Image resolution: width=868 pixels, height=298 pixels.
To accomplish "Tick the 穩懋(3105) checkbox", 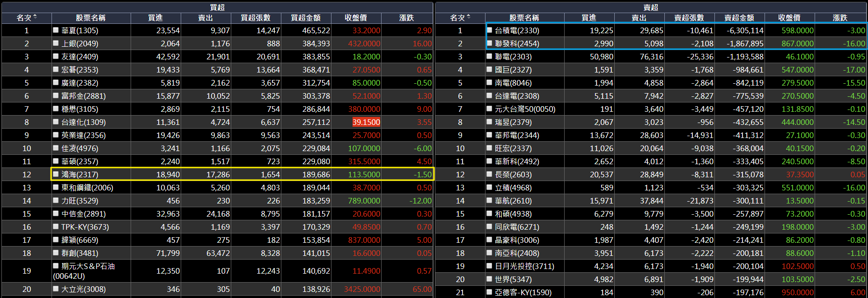I will point(56,109).
